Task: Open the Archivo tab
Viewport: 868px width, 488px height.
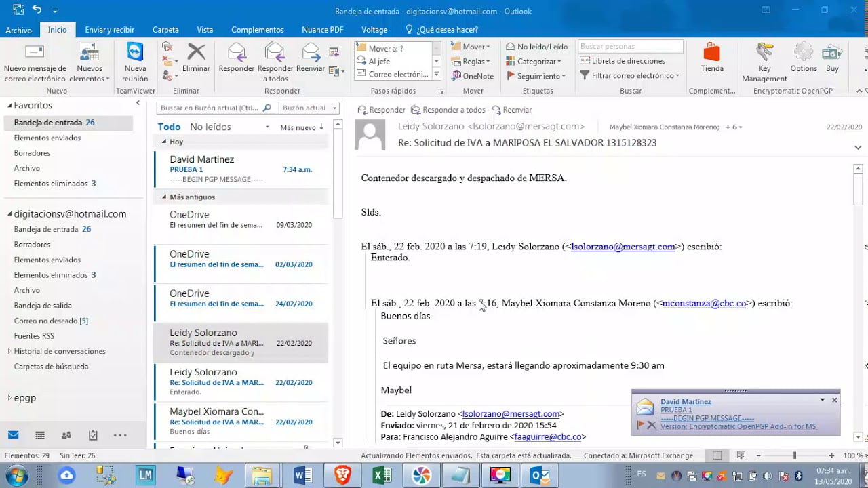Action: pyautogui.click(x=19, y=30)
